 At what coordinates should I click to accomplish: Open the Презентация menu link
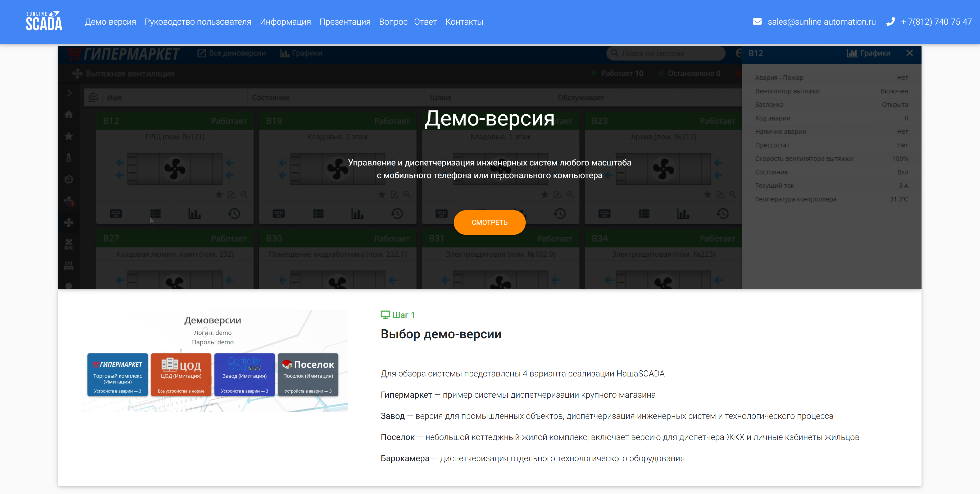tap(345, 22)
